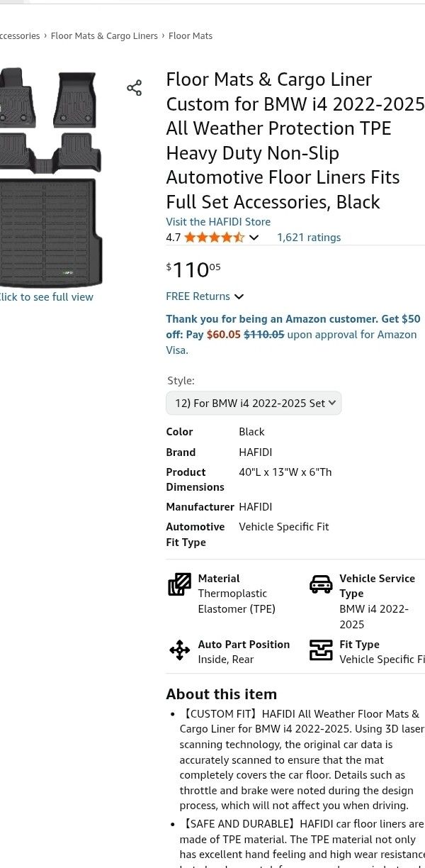Click to see full view of image
425x868 pixels.
click(x=46, y=297)
